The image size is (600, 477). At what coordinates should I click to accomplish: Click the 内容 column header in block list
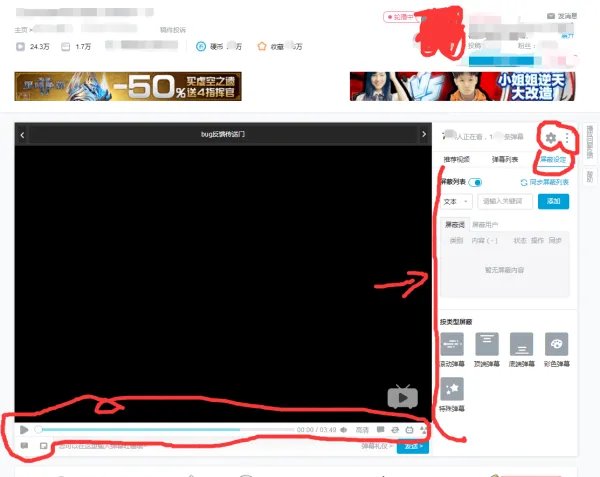point(484,241)
